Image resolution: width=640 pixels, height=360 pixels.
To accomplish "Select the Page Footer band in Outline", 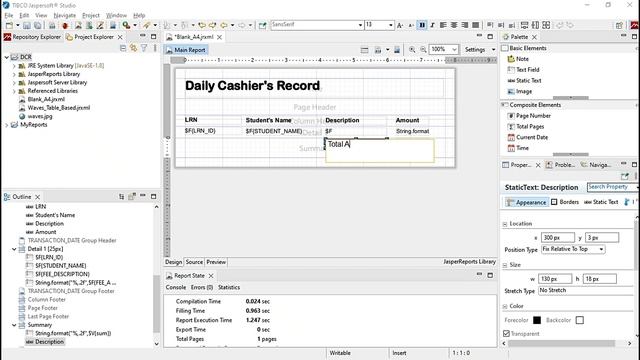I will 42,308.
